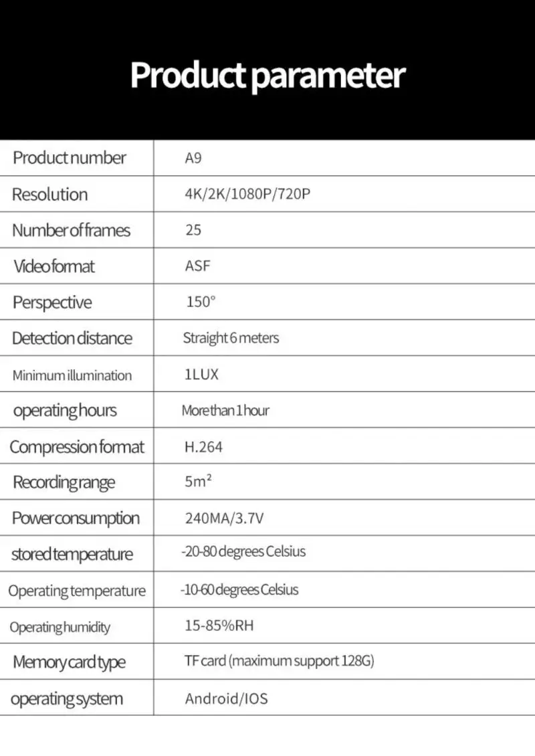535x756 pixels.
Task: Click the 240MA/3.7V power consumption value
Action: tap(224, 518)
